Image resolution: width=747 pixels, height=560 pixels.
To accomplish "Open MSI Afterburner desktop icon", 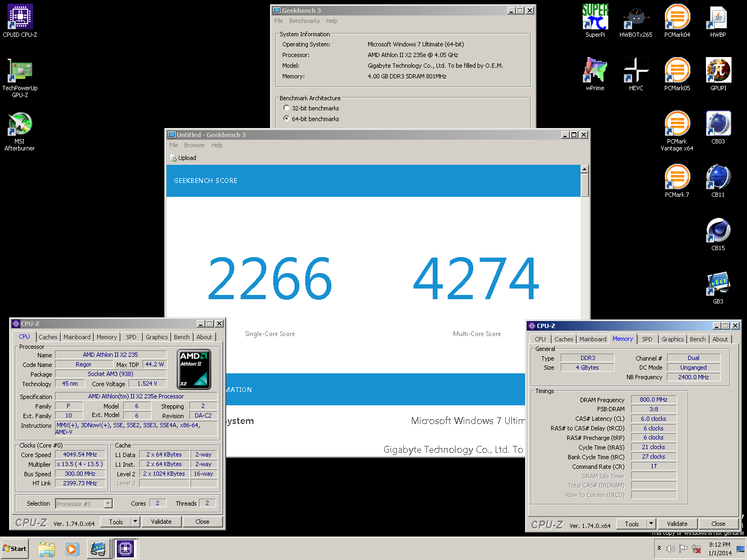I will 20,131.
